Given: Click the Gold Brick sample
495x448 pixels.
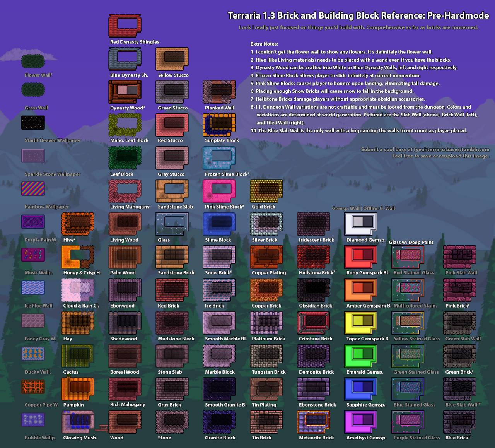Looking at the screenshot, I should [266, 191].
